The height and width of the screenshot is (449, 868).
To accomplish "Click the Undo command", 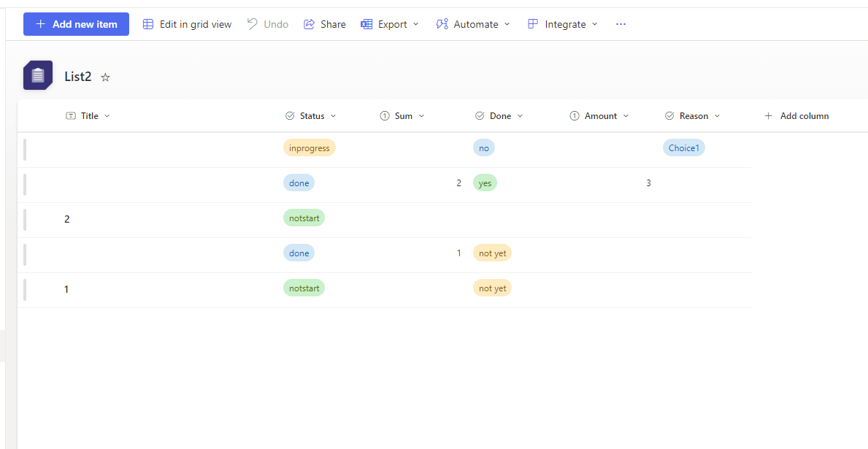I will [268, 24].
